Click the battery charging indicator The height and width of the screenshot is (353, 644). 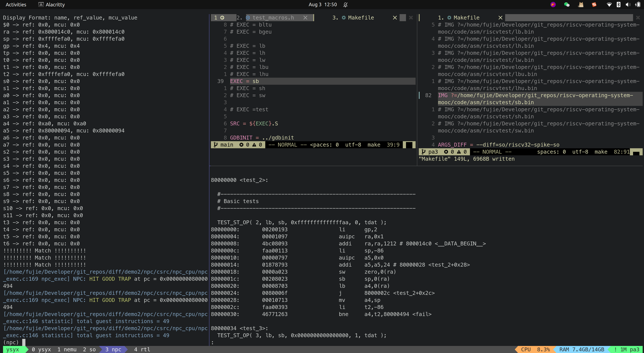(x=637, y=5)
